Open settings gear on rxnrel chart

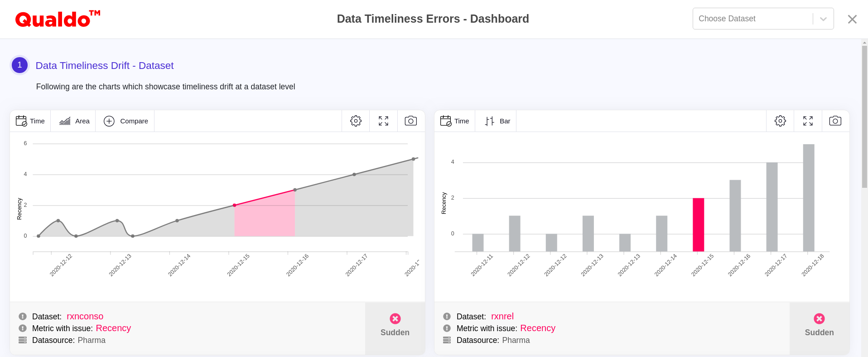coord(780,121)
